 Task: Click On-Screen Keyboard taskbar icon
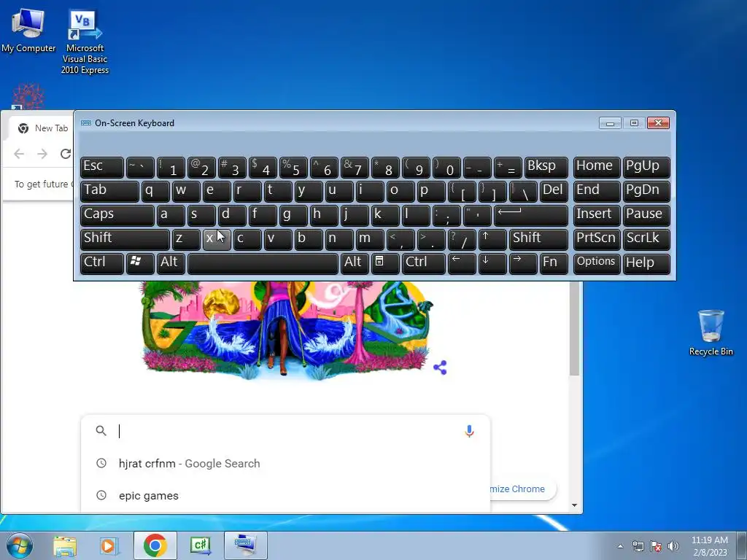tap(245, 545)
